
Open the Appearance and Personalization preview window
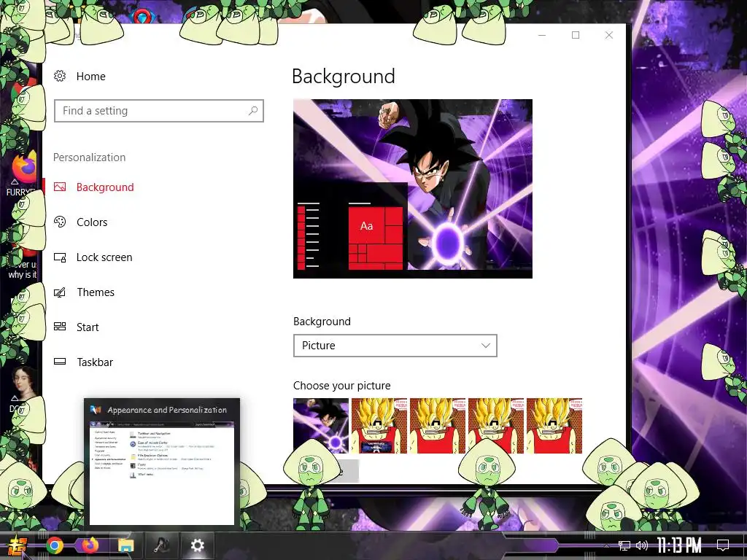pyautogui.click(x=162, y=462)
